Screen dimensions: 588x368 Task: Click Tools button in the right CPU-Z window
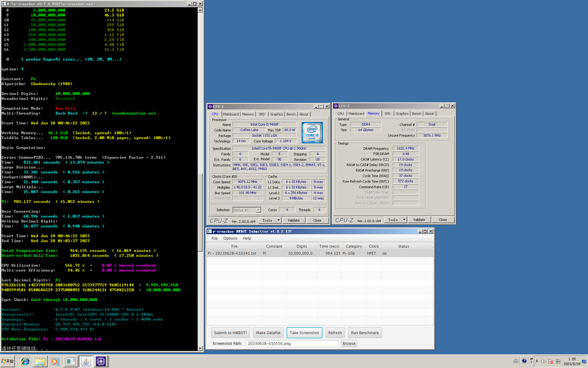point(393,220)
